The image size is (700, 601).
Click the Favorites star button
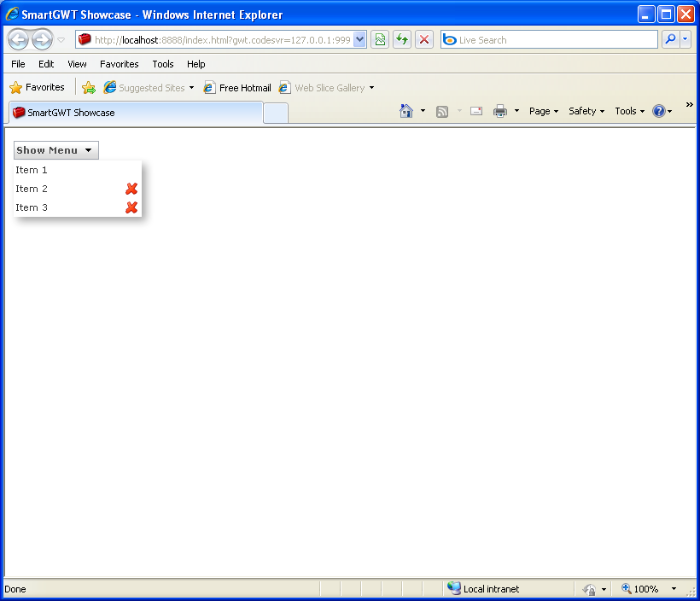(x=37, y=87)
